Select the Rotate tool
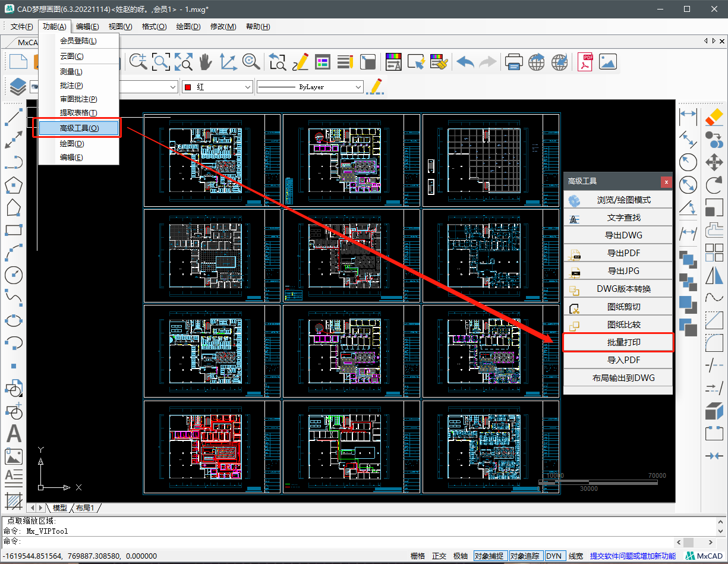This screenshot has width=728, height=564. [x=714, y=184]
